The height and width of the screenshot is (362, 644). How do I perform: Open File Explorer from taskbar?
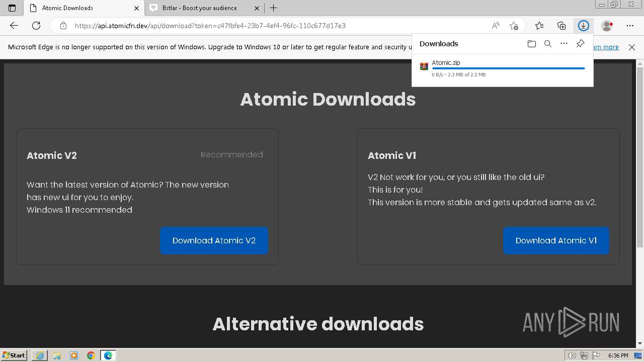pyautogui.click(x=57, y=355)
